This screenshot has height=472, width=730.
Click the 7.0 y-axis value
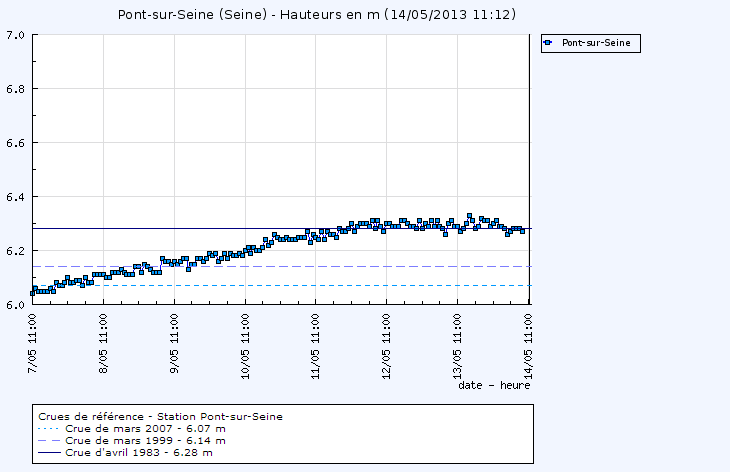pos(16,35)
